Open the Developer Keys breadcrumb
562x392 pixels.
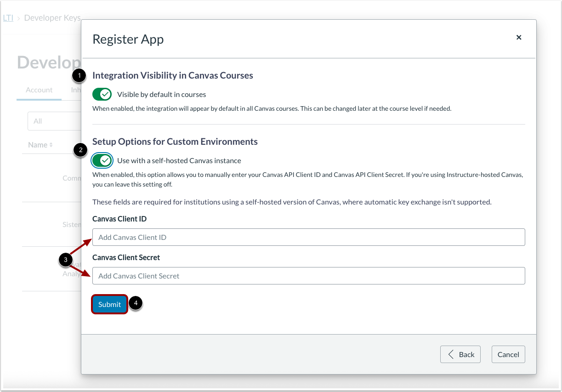pos(52,18)
